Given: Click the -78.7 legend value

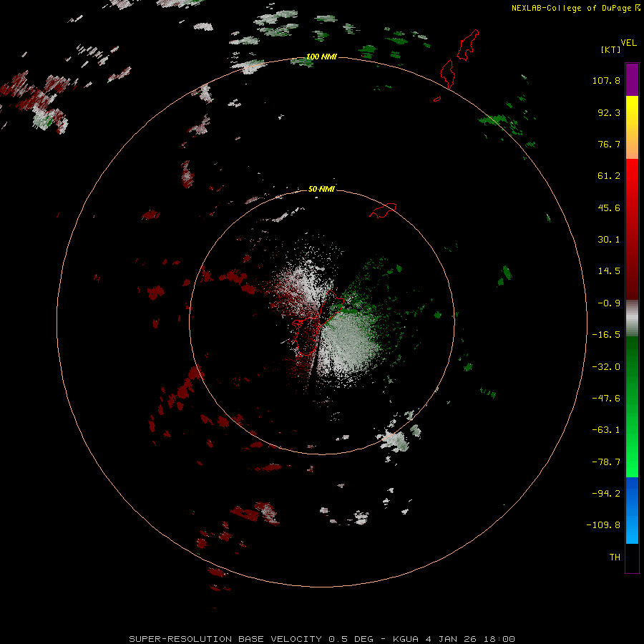Looking at the screenshot, I should click(x=606, y=462).
